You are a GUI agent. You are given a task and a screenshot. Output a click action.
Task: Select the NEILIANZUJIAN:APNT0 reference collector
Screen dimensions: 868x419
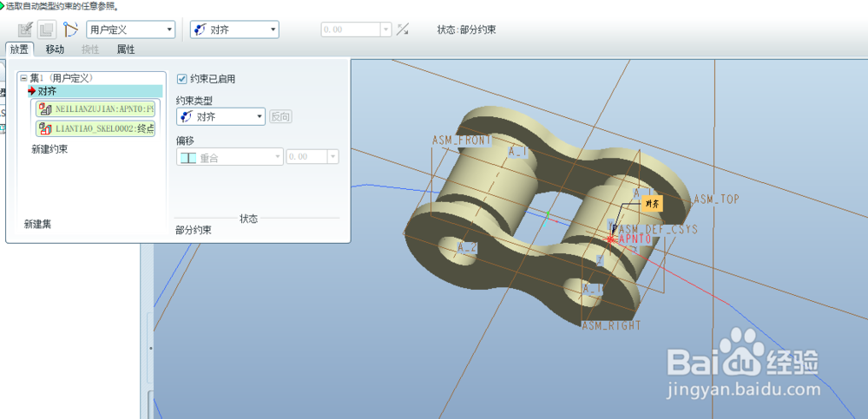click(x=95, y=109)
